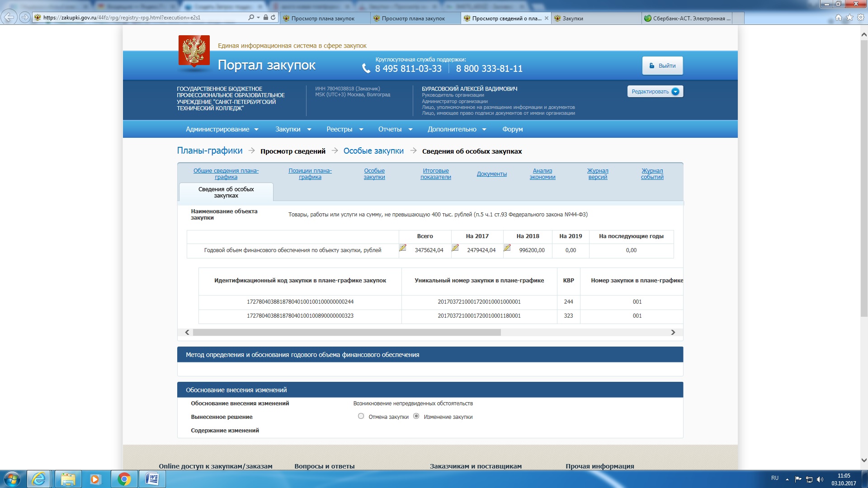
Task: Click the horizontal table scrollbar thumb
Action: (347, 333)
